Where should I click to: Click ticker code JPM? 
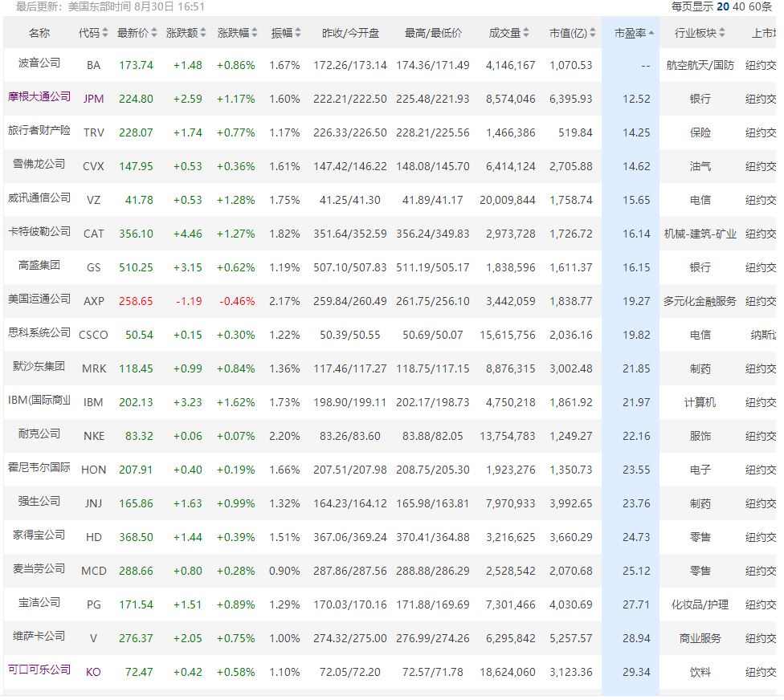pyautogui.click(x=93, y=99)
